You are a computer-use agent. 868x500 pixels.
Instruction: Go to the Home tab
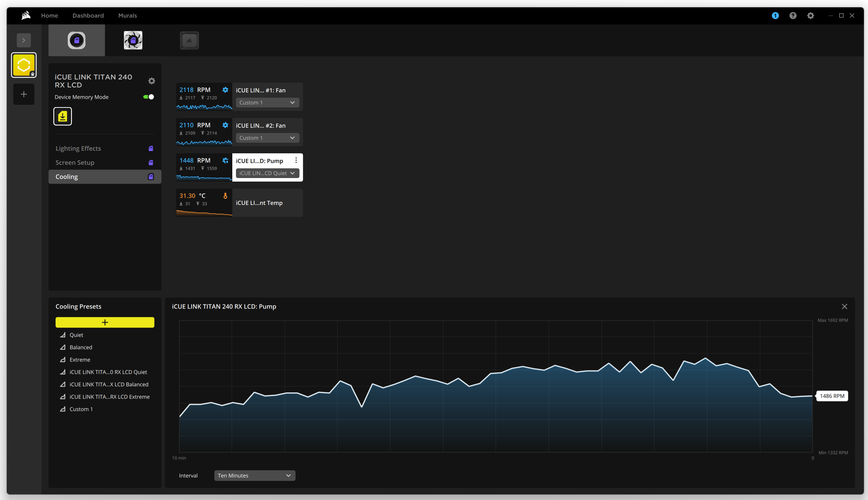point(49,16)
